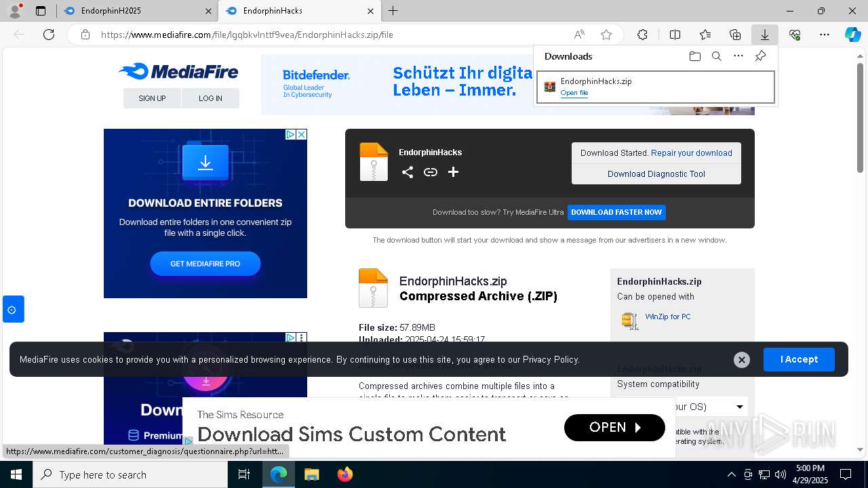Screen dimensions: 868x488
Task: Open Browser essentials icon
Action: (x=795, y=35)
